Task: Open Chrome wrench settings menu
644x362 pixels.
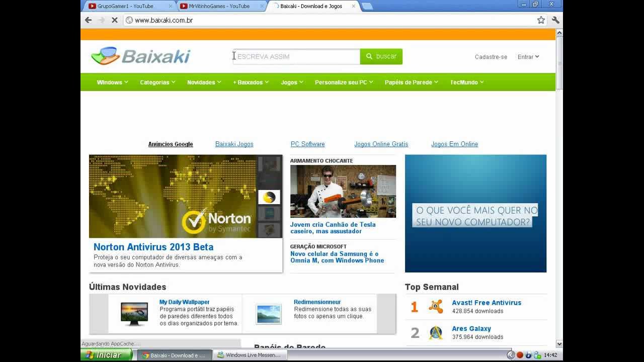Action: [555, 20]
